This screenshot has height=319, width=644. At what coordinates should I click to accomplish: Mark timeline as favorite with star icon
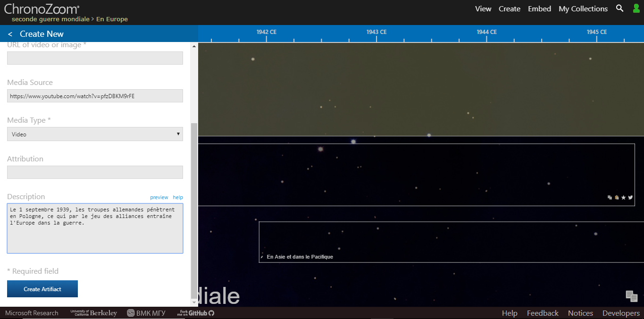tap(623, 198)
